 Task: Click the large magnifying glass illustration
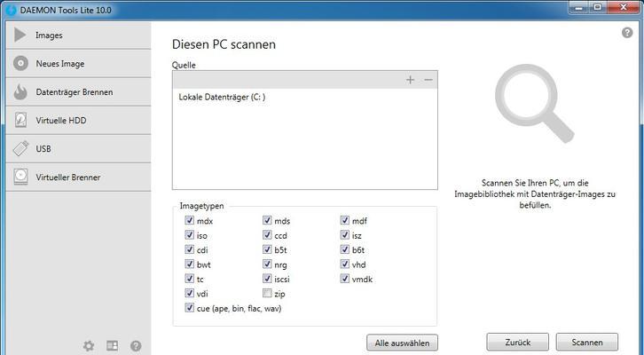(x=533, y=104)
